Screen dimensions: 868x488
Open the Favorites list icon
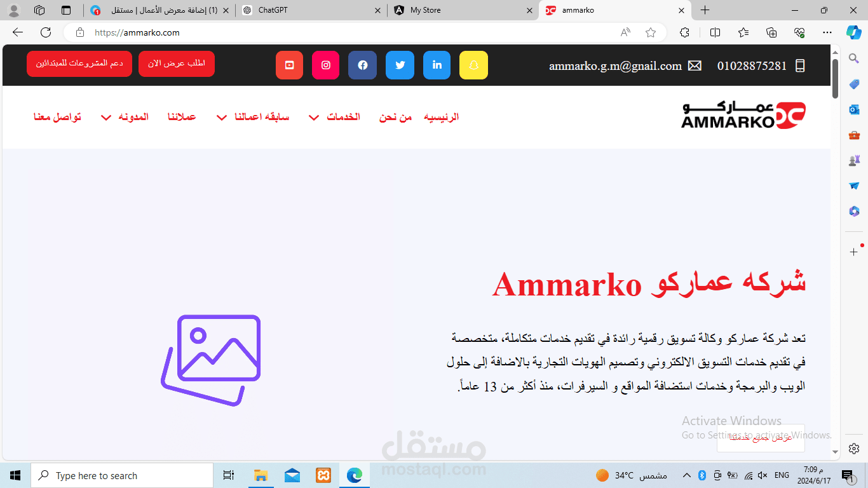[743, 32]
